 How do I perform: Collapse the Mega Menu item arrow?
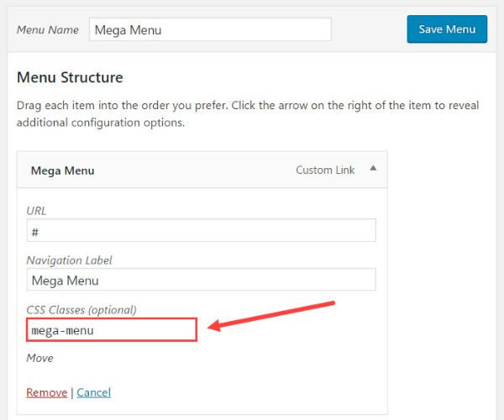[373, 168]
